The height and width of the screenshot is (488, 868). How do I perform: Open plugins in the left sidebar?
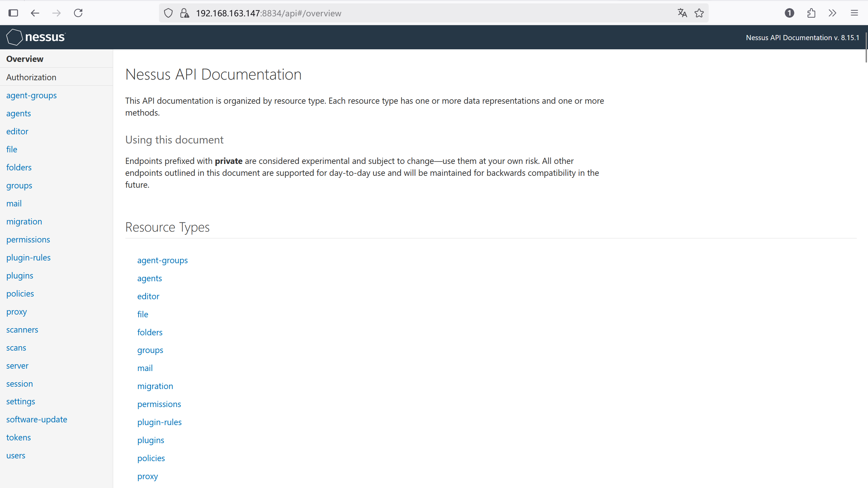(20, 276)
